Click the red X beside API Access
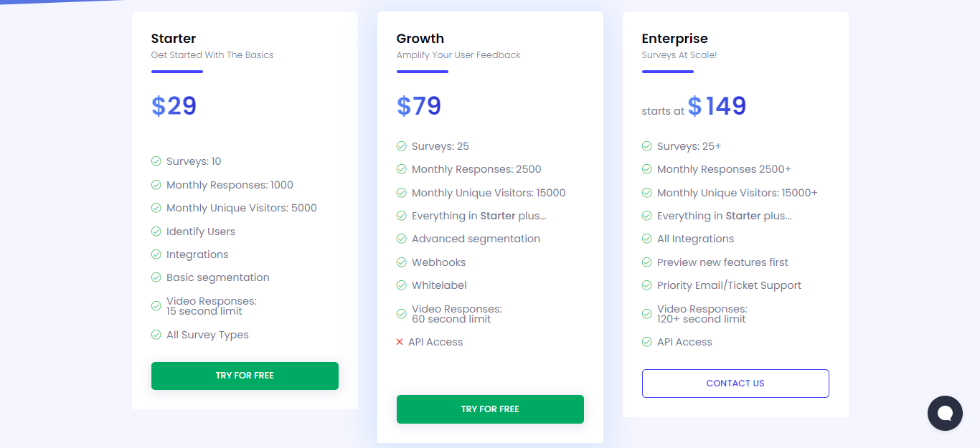Image resolution: width=980 pixels, height=448 pixels. [400, 342]
